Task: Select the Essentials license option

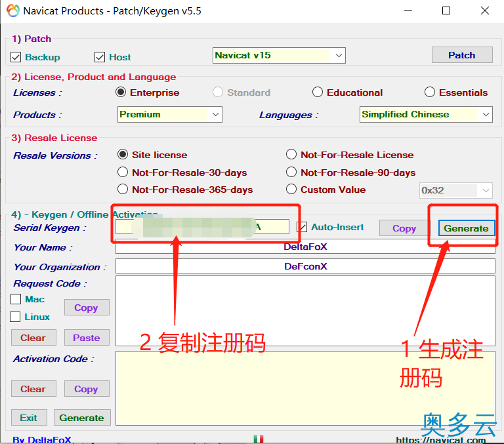Action: click(430, 92)
